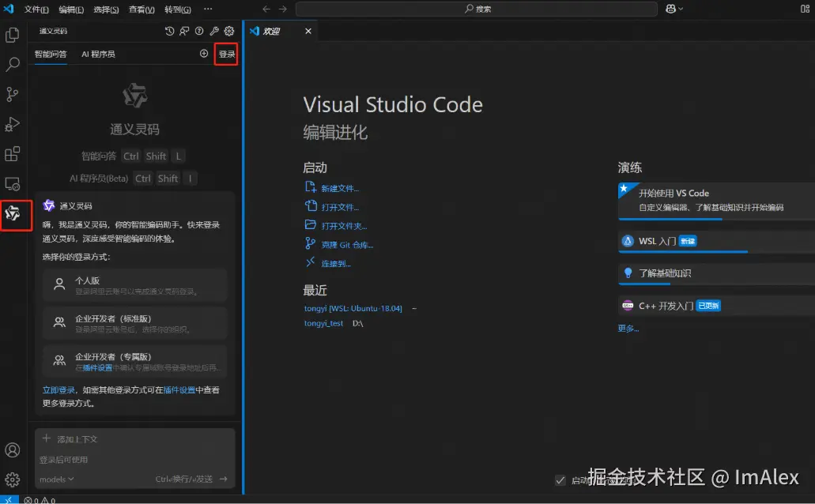Image resolution: width=815 pixels, height=504 pixels.
Task: Open the Explorer view in activity bar
Action: [12, 35]
